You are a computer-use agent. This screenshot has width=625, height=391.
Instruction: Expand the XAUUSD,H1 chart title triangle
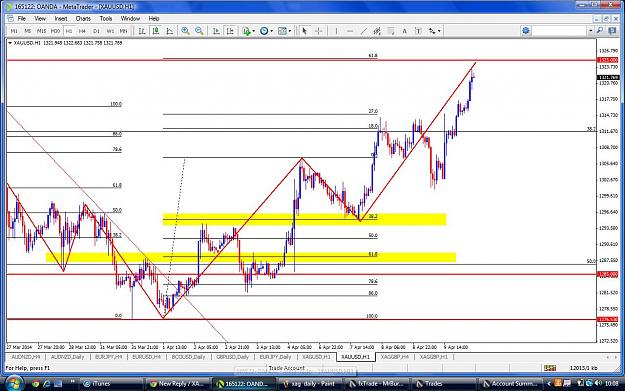click(10, 43)
